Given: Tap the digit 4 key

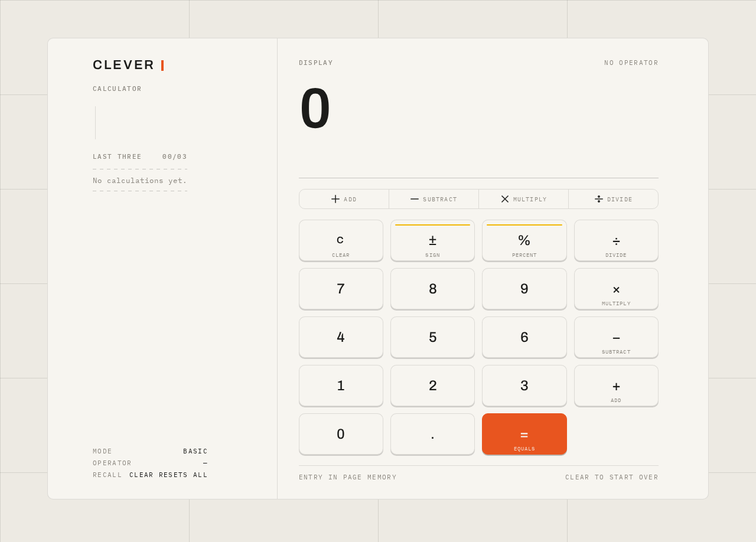Looking at the screenshot, I should point(341,337).
